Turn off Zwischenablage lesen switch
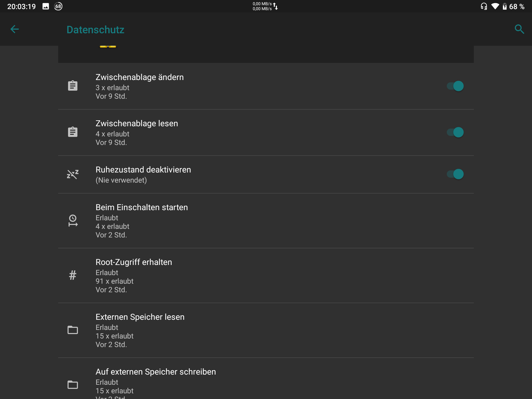This screenshot has height=399, width=532. 455,132
